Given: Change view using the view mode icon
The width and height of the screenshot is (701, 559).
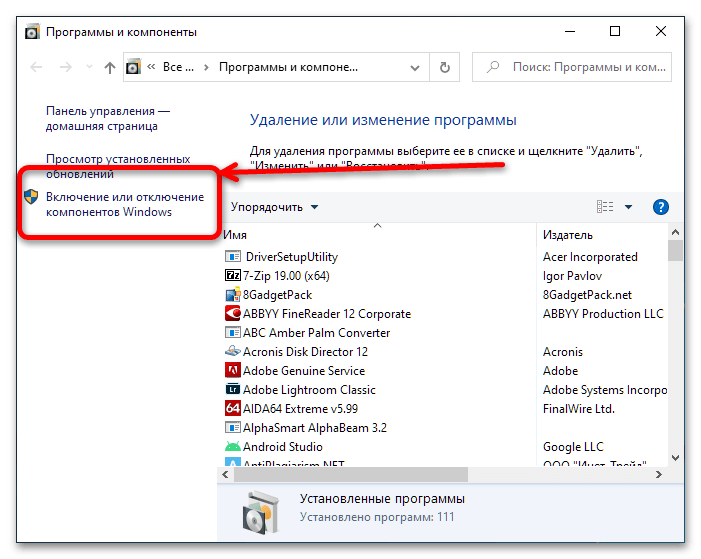Looking at the screenshot, I should click(x=605, y=207).
